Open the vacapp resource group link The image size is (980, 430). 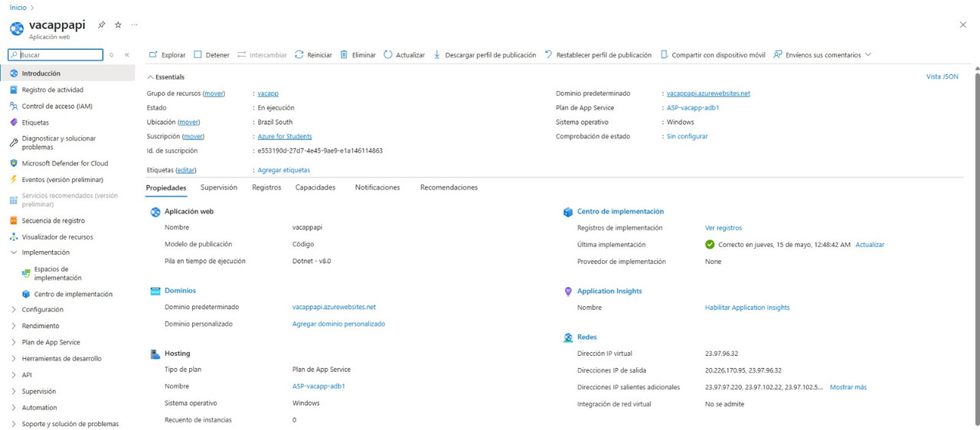coord(268,93)
